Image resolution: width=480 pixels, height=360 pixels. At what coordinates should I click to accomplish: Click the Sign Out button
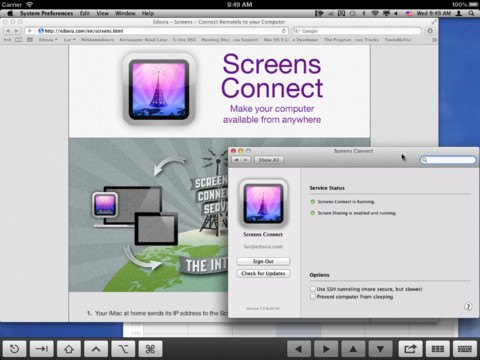[x=263, y=261]
